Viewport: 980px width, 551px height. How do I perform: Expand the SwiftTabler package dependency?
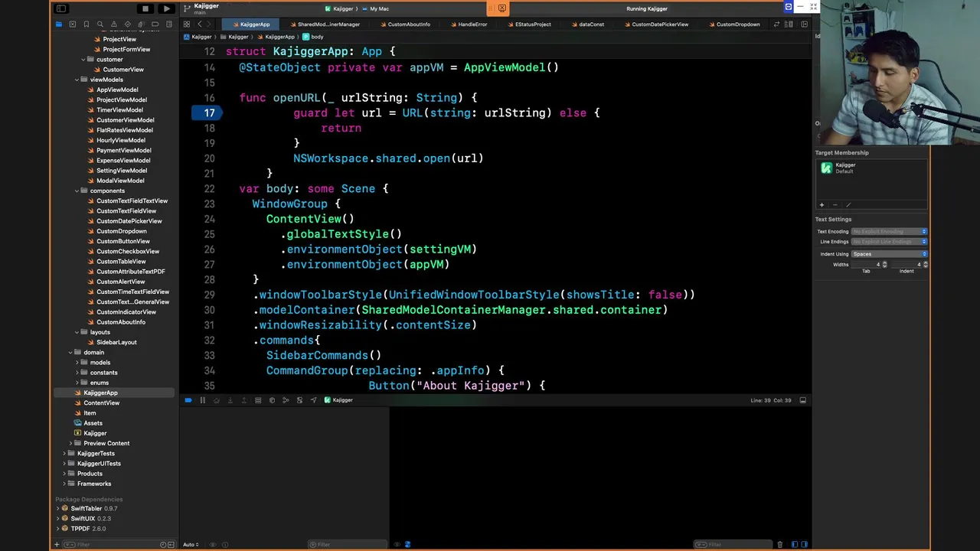pyautogui.click(x=58, y=508)
